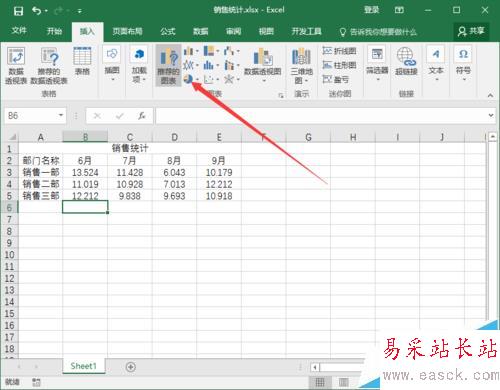500x390 pixels.
Task: Click the macro recording icon in status bar
Action: (x=36, y=382)
